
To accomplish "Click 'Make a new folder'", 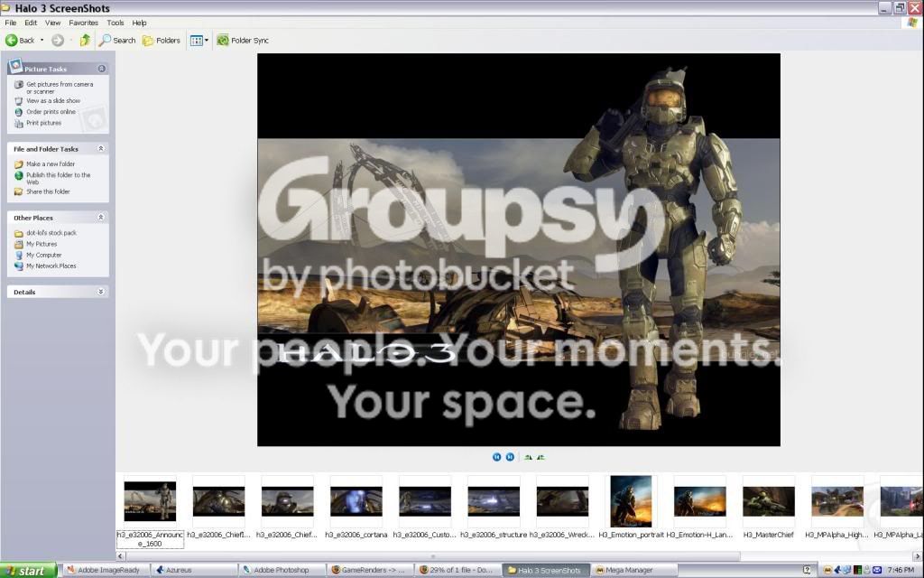I will click(51, 164).
